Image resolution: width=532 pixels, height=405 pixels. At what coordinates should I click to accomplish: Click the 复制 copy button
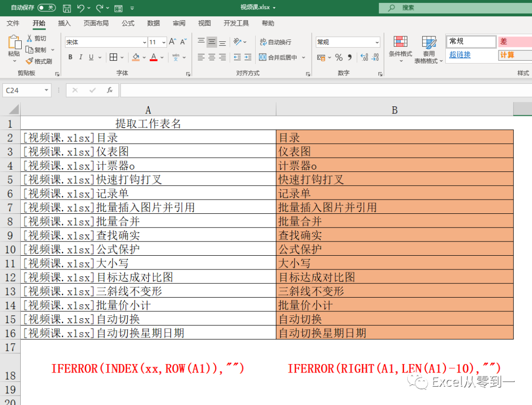[x=36, y=50]
